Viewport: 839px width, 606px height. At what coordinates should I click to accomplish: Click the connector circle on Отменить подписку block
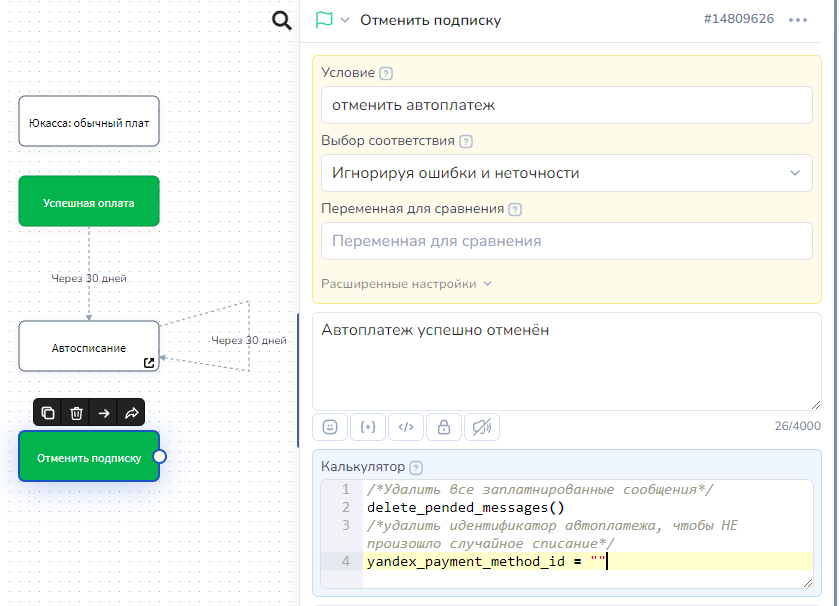(159, 457)
